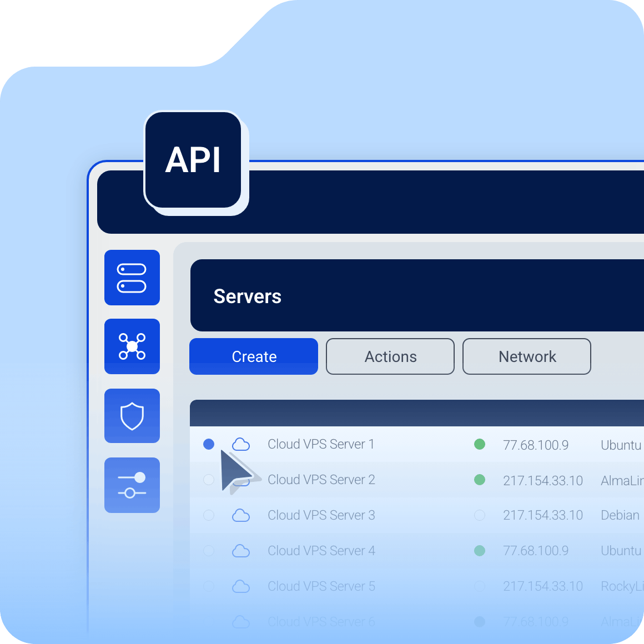Click Debian label in Server 3 row
The width and height of the screenshot is (644, 644).
pos(620,515)
